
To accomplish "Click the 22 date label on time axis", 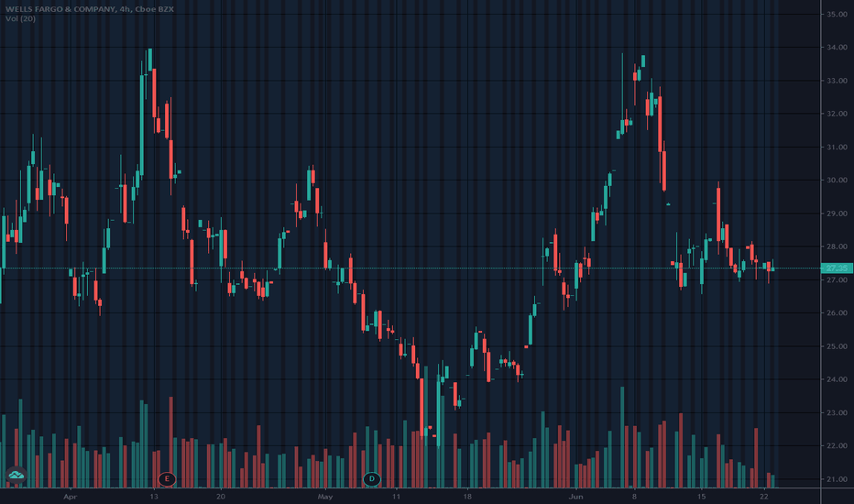I will point(764,497).
